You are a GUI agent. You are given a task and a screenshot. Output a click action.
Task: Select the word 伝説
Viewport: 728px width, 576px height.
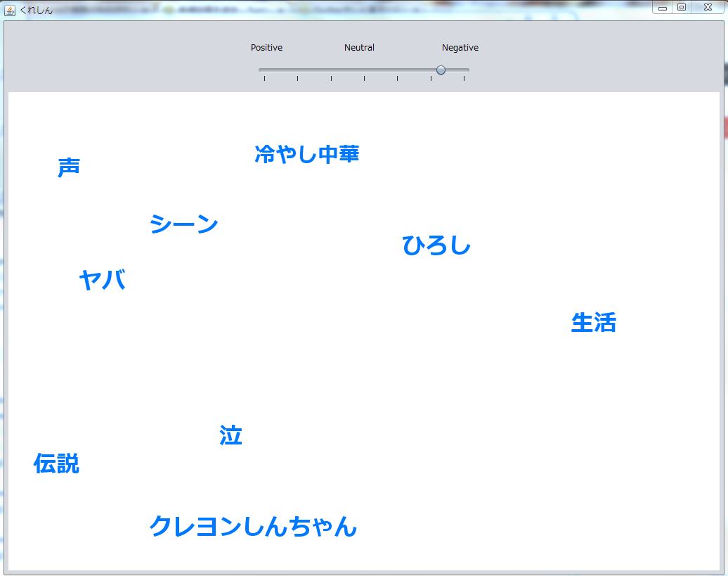pyautogui.click(x=57, y=463)
